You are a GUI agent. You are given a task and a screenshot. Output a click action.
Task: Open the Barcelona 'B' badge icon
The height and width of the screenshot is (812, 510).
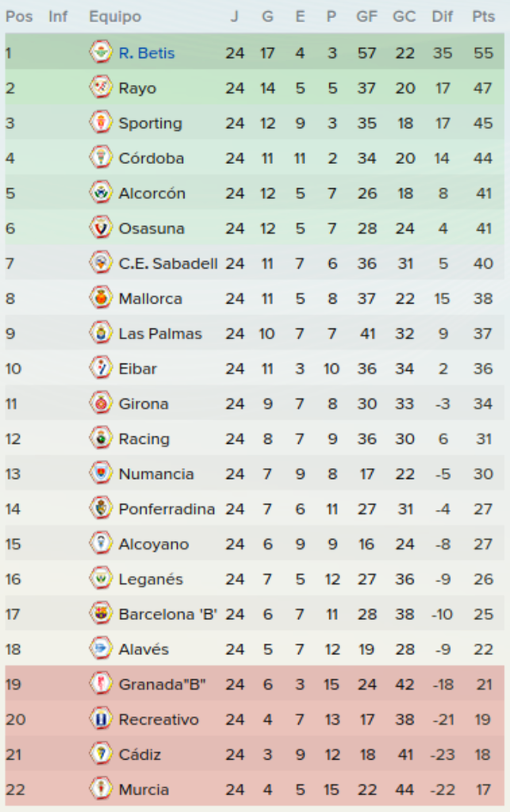(101, 614)
